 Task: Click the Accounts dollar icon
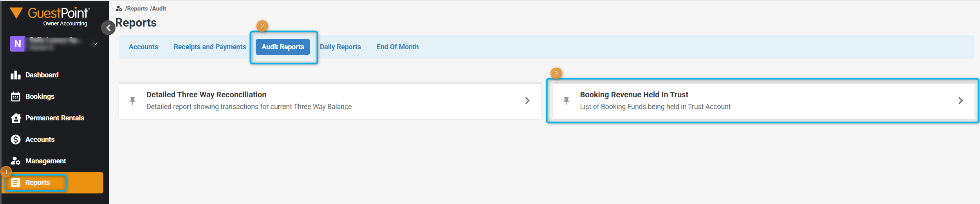pyautogui.click(x=16, y=140)
